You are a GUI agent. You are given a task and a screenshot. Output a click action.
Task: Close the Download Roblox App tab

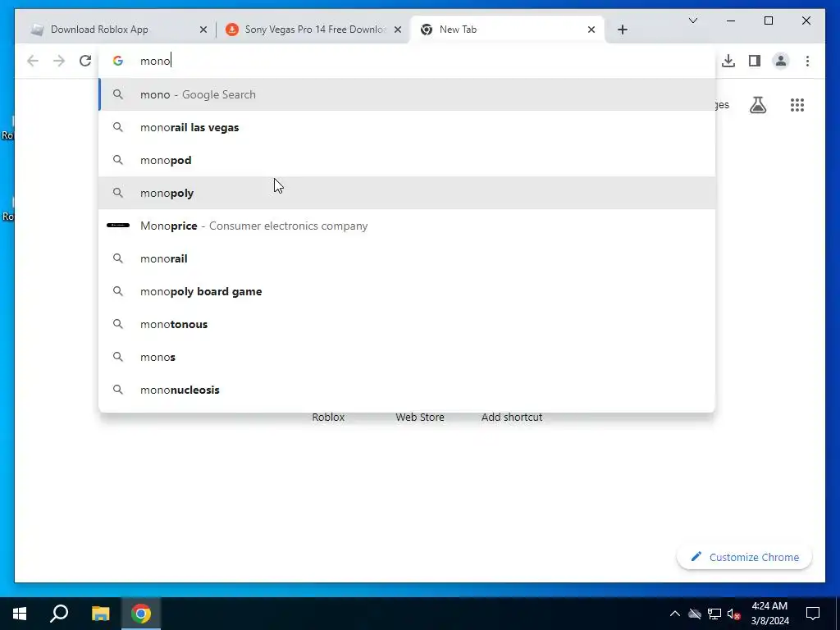click(x=203, y=30)
